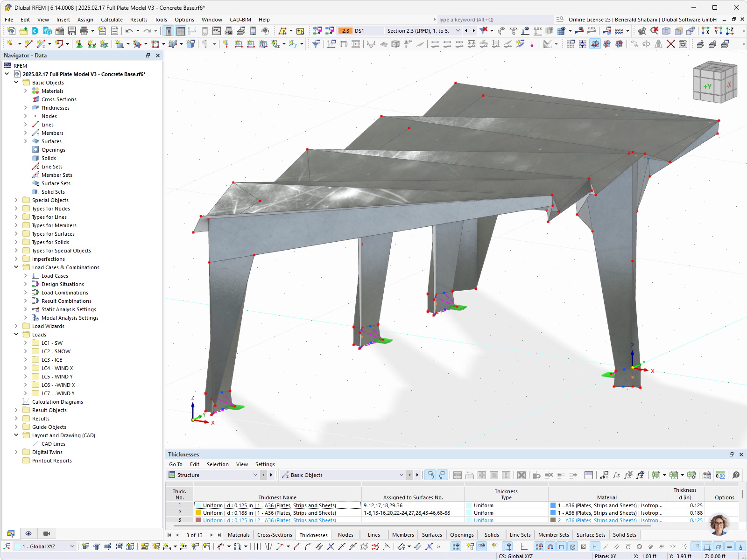The image size is (747, 560).
Task: Go to next table page arrow
Action: tap(211, 535)
